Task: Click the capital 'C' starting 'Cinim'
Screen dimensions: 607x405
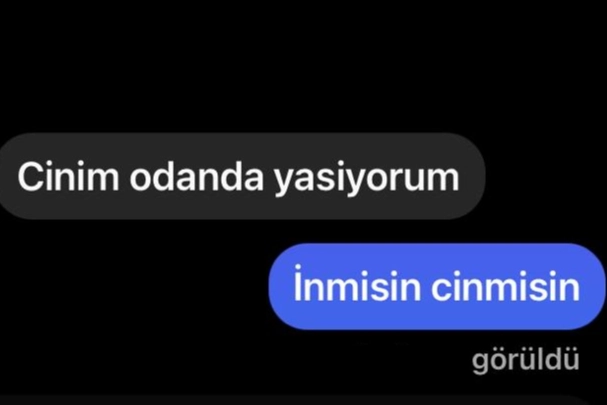Action: point(29,177)
